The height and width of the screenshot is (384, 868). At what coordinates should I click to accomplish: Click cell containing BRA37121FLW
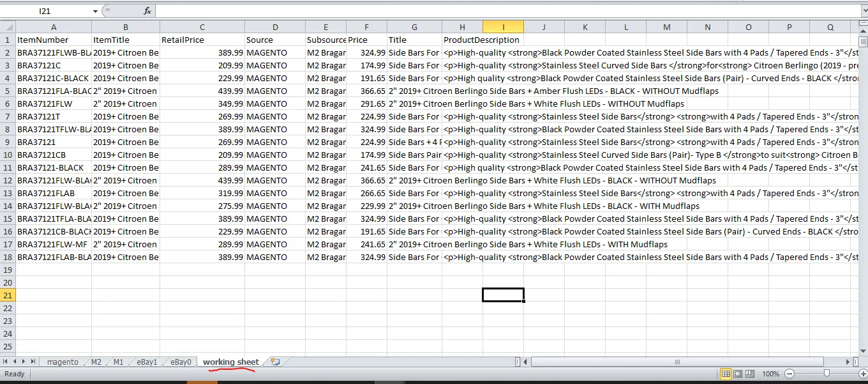tap(54, 104)
